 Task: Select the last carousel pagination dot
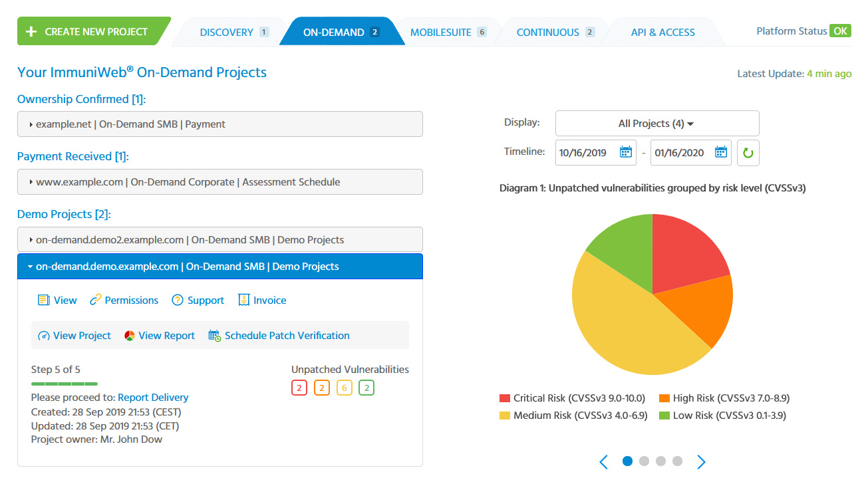pos(677,461)
